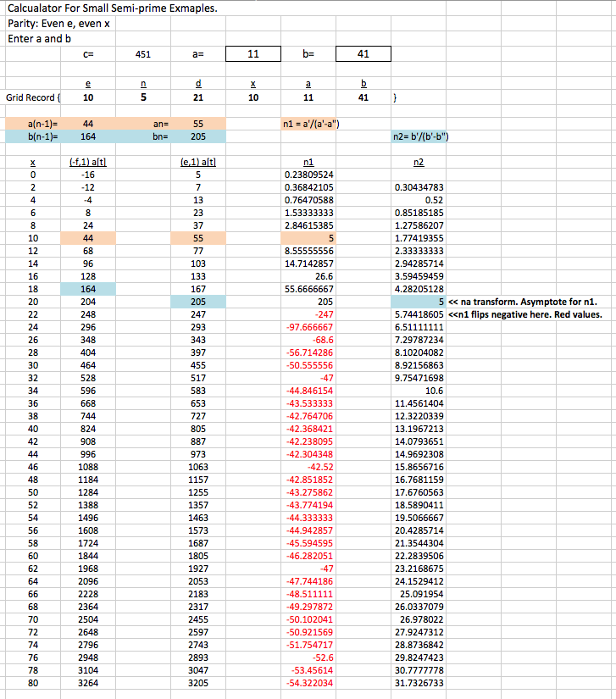
Task: Click the blue bn= value 205 in summary row
Action: 198,136
